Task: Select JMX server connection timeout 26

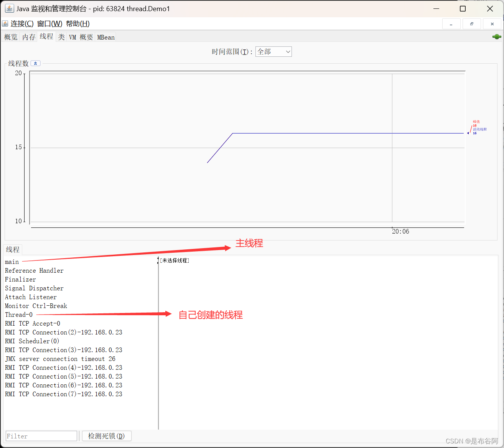Action: [x=60, y=359]
